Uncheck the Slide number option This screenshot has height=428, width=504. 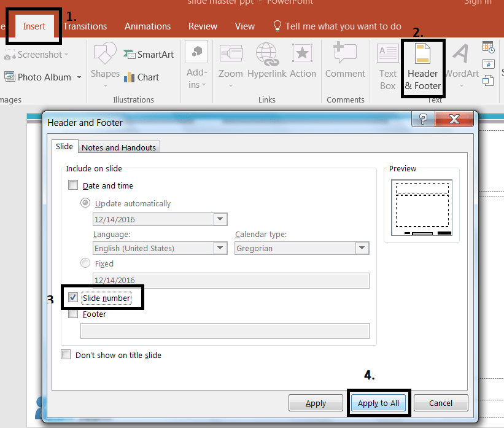click(x=73, y=297)
